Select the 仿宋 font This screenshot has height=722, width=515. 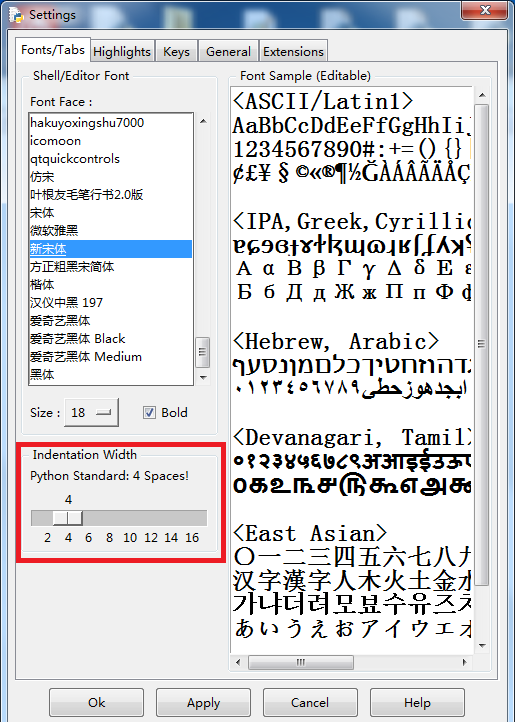tap(111, 176)
